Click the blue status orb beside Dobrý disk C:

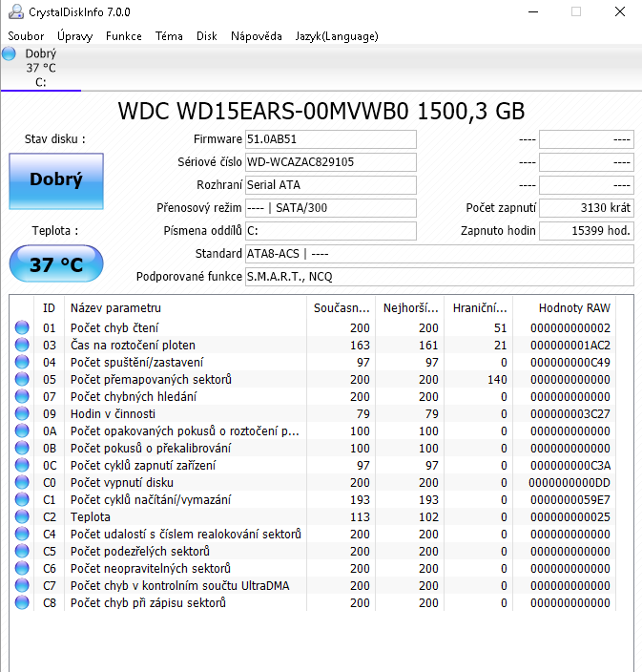[x=9, y=54]
